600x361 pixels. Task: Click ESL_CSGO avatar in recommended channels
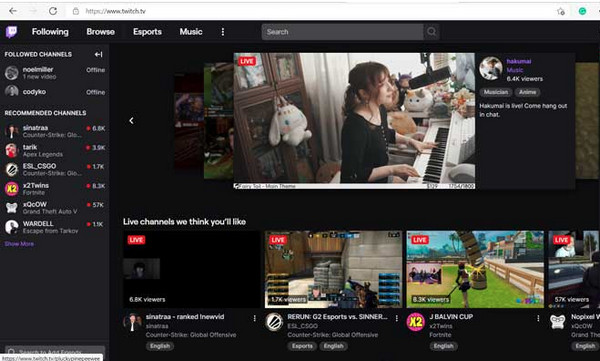(11, 170)
